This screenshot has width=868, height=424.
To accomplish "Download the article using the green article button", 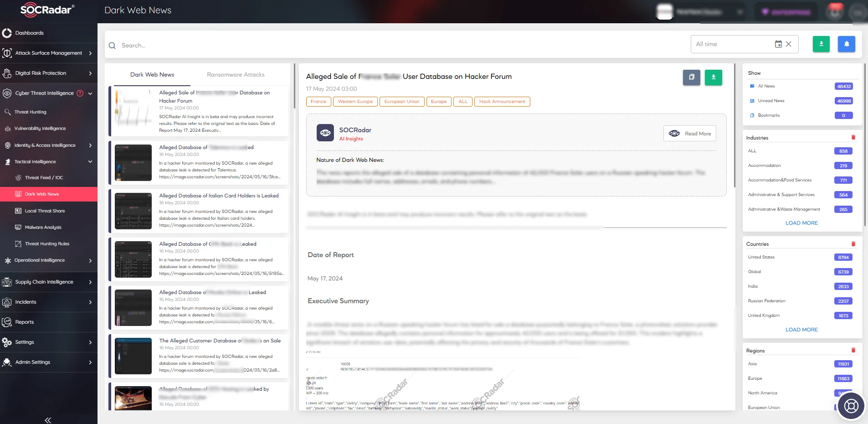I will (x=714, y=78).
